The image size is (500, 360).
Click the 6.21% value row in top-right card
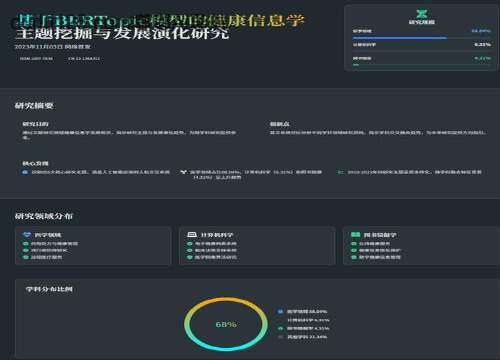(x=422, y=44)
